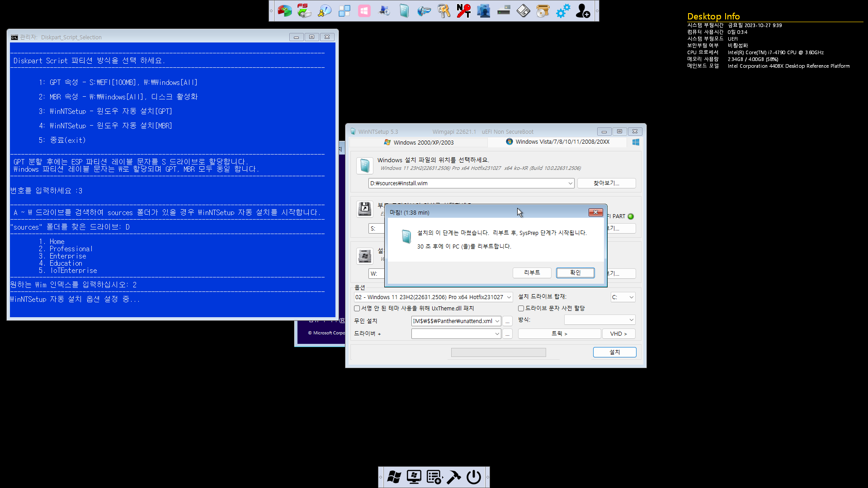Click the add user silhouette icon
Screen dimensions: 868x488
[x=583, y=11]
